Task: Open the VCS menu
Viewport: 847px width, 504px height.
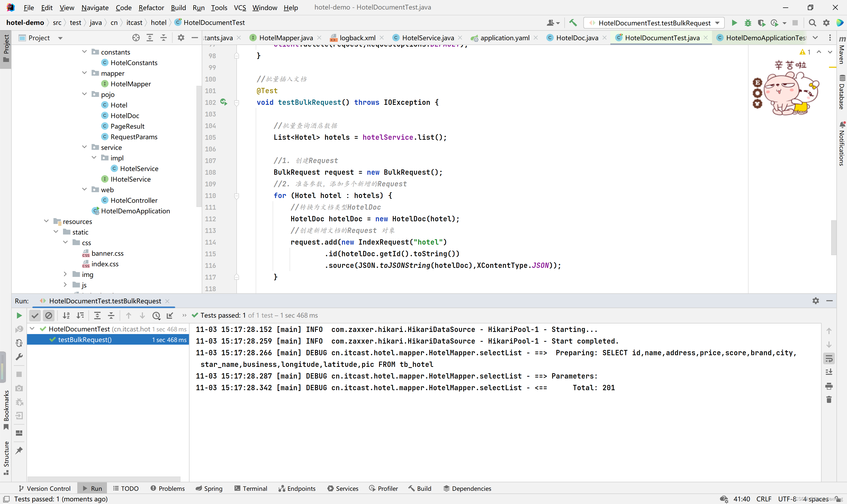Action: (240, 7)
